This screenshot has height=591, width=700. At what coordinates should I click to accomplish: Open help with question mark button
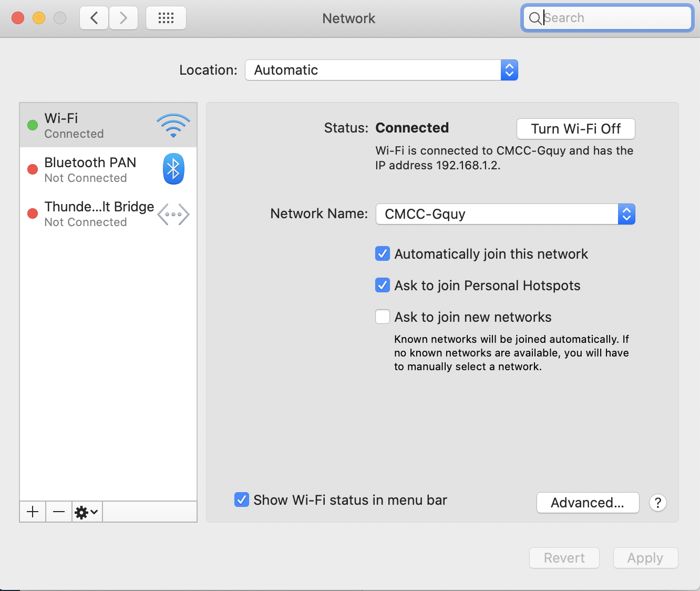point(657,503)
